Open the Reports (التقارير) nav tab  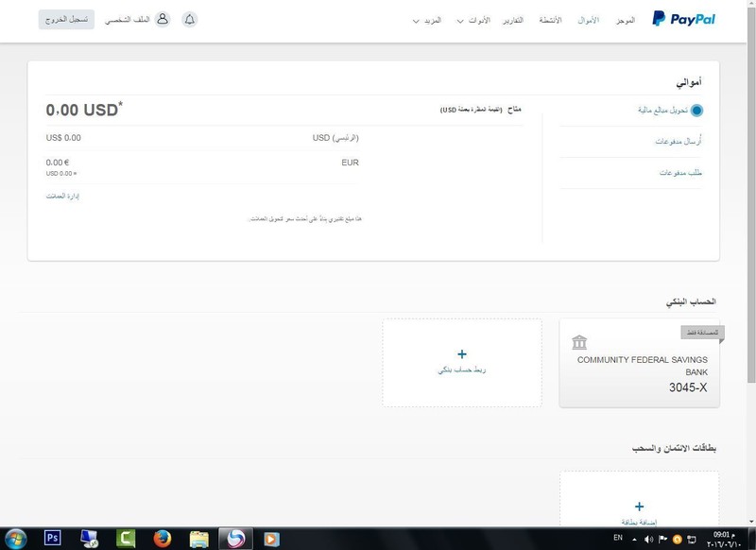click(512, 20)
